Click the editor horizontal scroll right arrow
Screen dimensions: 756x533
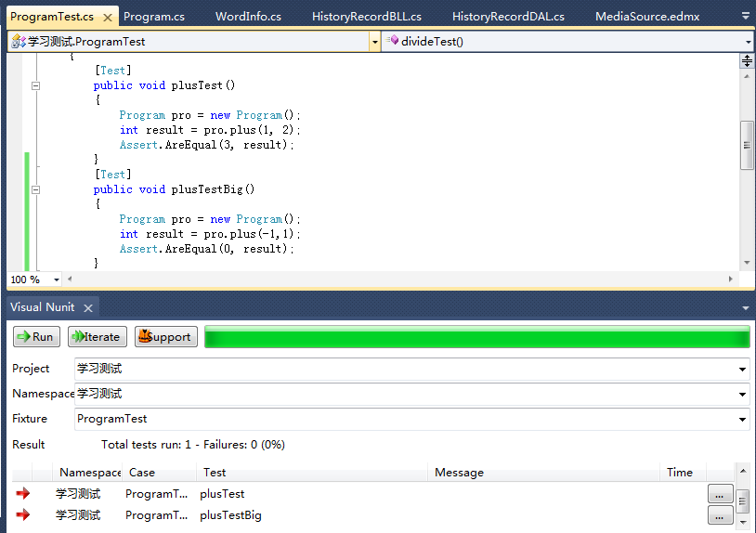point(730,279)
